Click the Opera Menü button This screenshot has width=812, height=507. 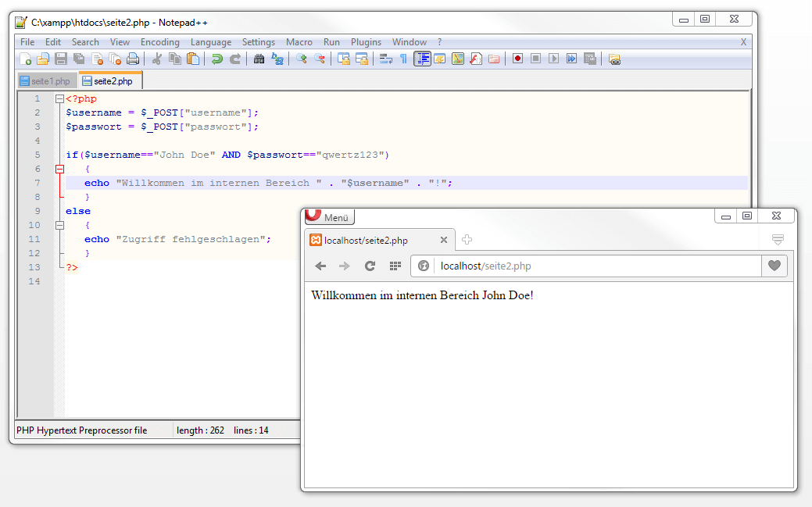(329, 217)
